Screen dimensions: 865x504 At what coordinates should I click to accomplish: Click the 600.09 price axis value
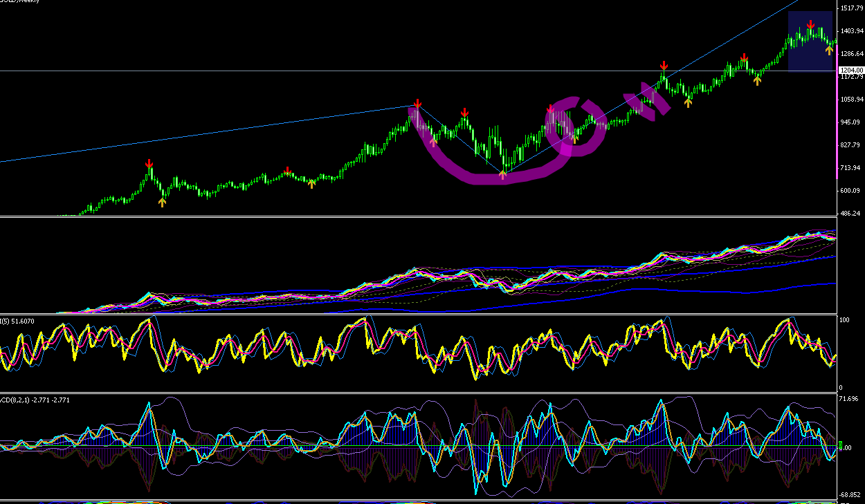(x=850, y=191)
